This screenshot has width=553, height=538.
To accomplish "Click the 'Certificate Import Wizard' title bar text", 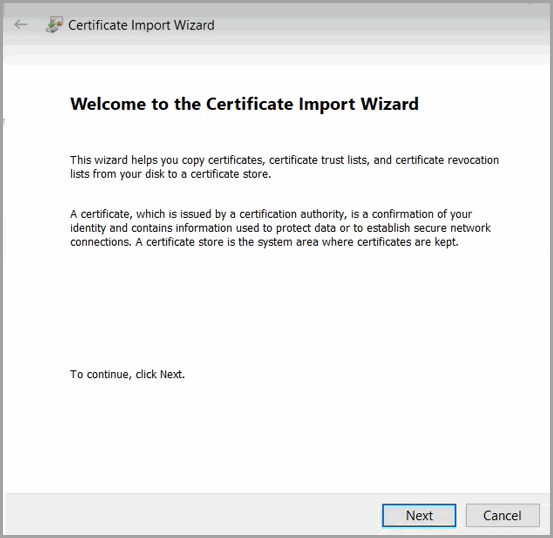I will pyautogui.click(x=141, y=25).
